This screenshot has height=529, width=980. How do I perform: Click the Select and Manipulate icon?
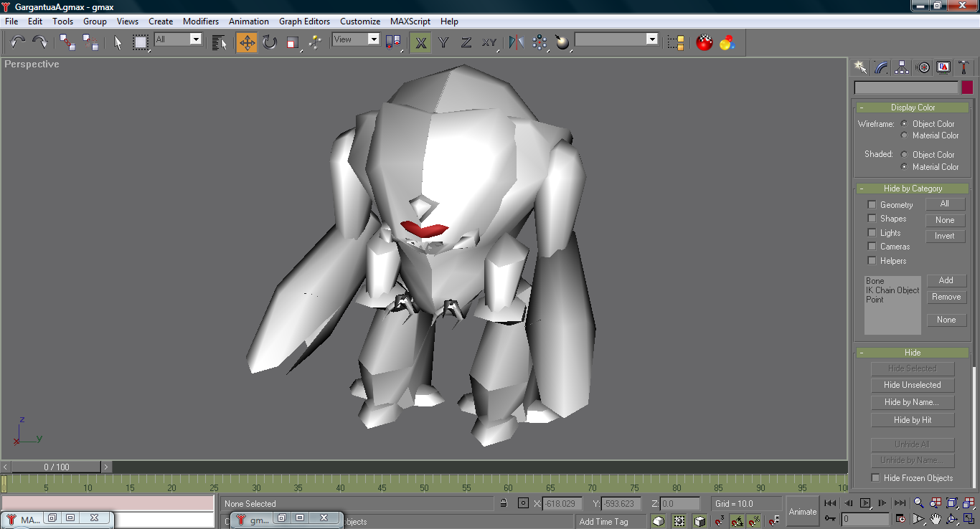point(315,42)
